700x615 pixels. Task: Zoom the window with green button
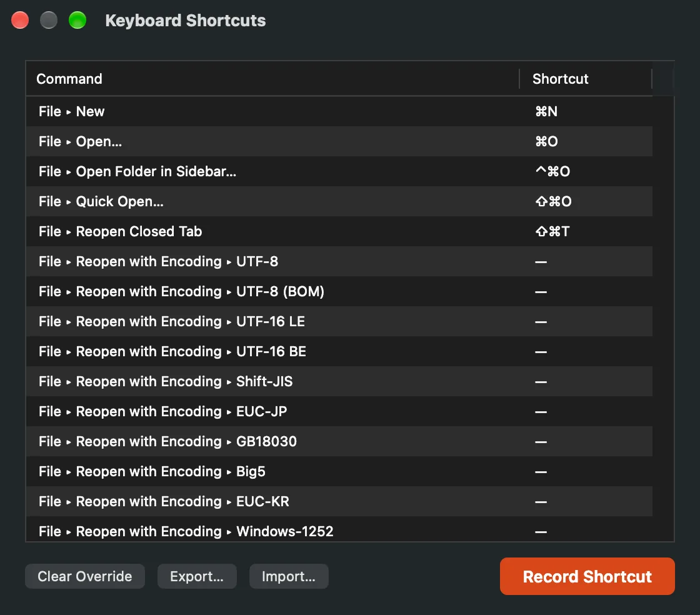click(x=77, y=20)
